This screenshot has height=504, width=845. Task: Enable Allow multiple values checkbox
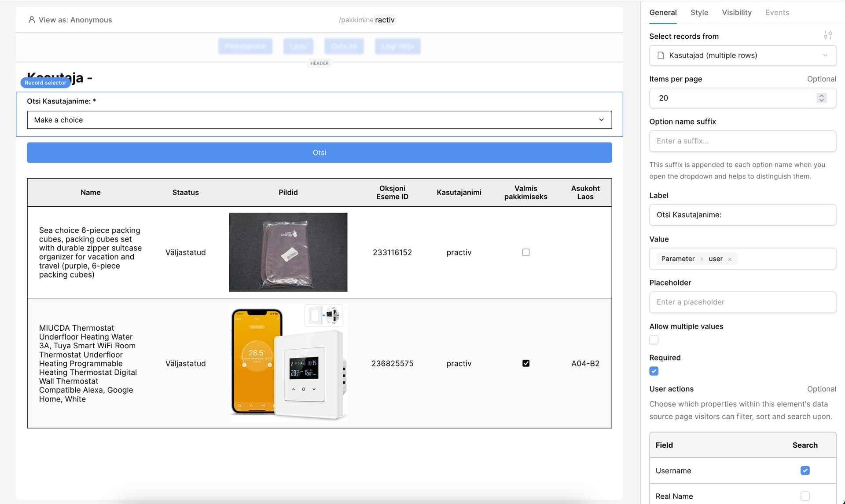pos(654,340)
